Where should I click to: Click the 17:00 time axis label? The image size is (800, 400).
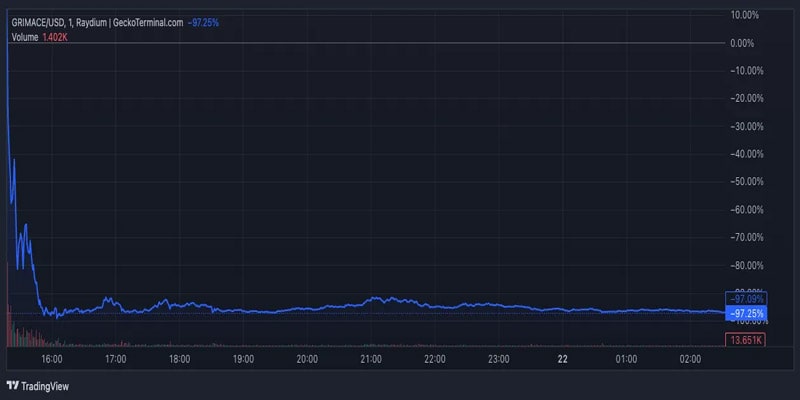[x=116, y=359]
